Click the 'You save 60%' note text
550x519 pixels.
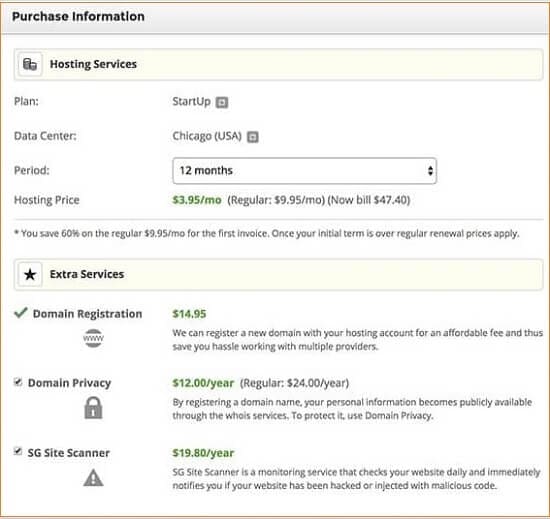[x=267, y=234]
